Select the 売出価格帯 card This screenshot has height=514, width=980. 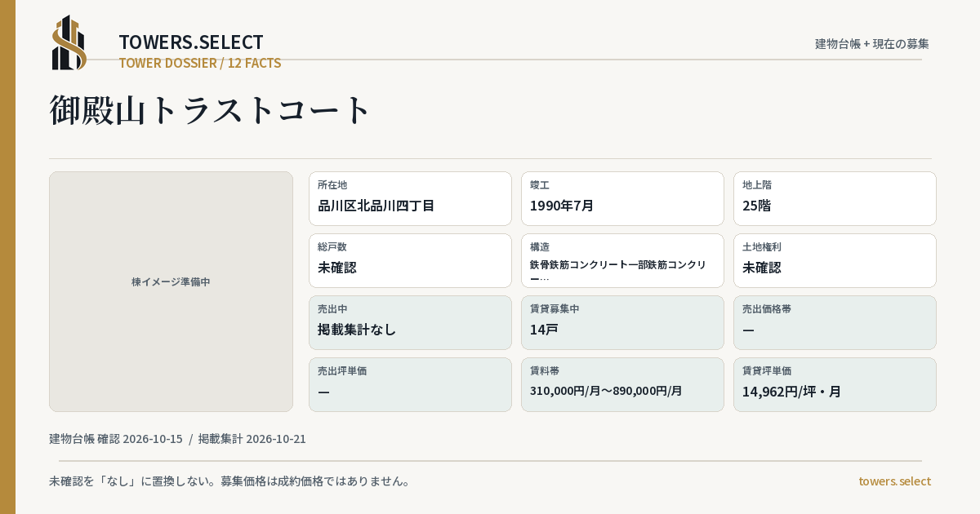point(835,322)
